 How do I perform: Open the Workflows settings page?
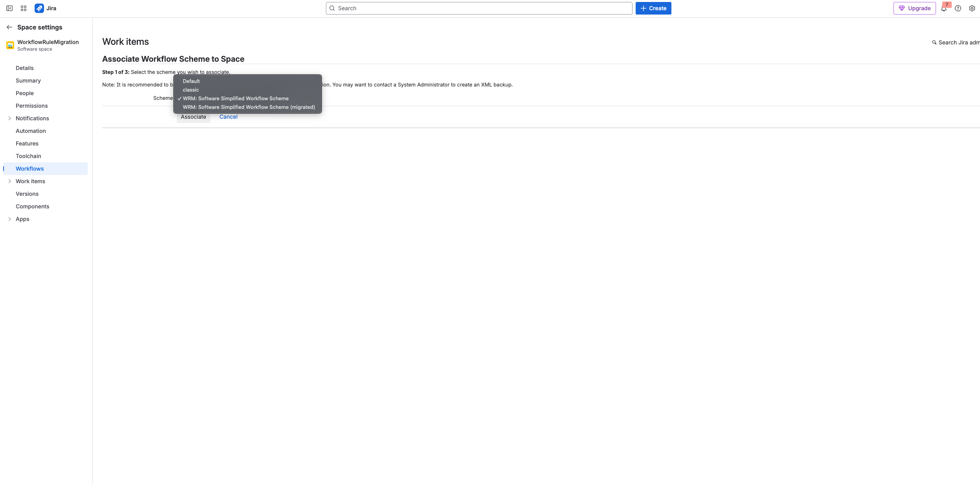[29, 168]
